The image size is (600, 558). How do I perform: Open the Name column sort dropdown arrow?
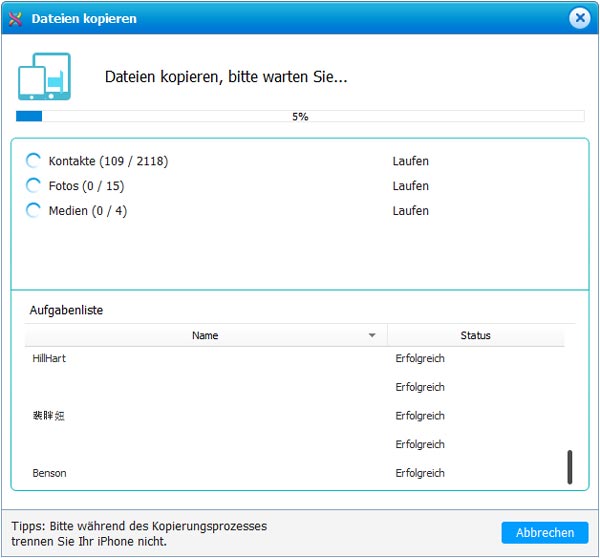click(372, 336)
